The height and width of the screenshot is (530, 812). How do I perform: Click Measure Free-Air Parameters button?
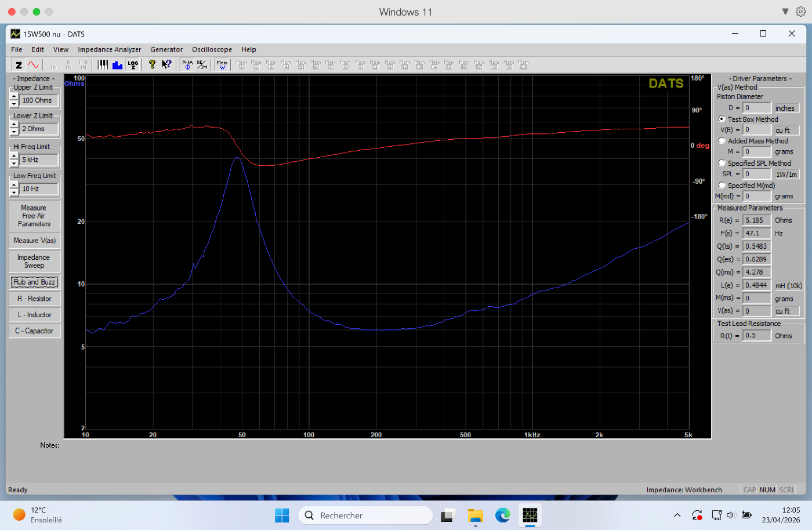[34, 216]
